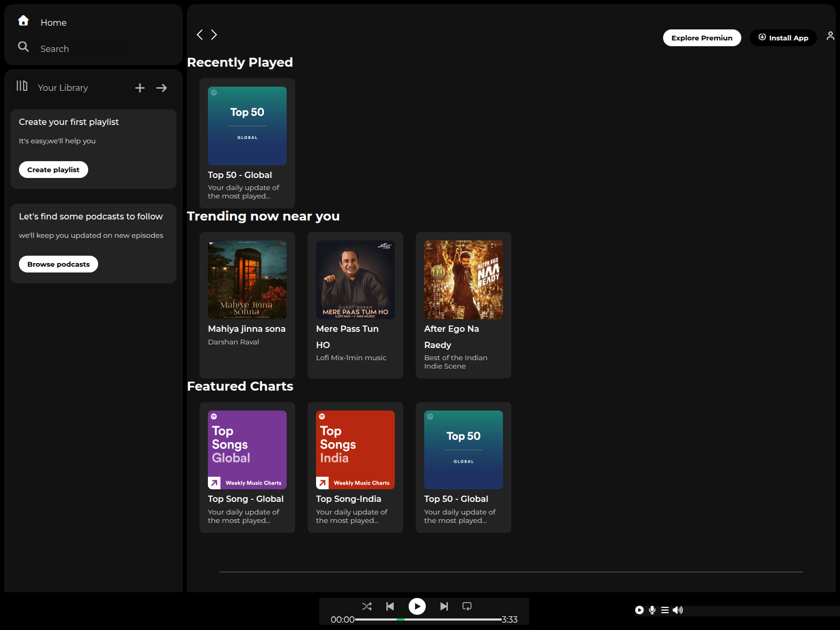
Task: Open Top Songs India red cover
Action: tap(355, 450)
